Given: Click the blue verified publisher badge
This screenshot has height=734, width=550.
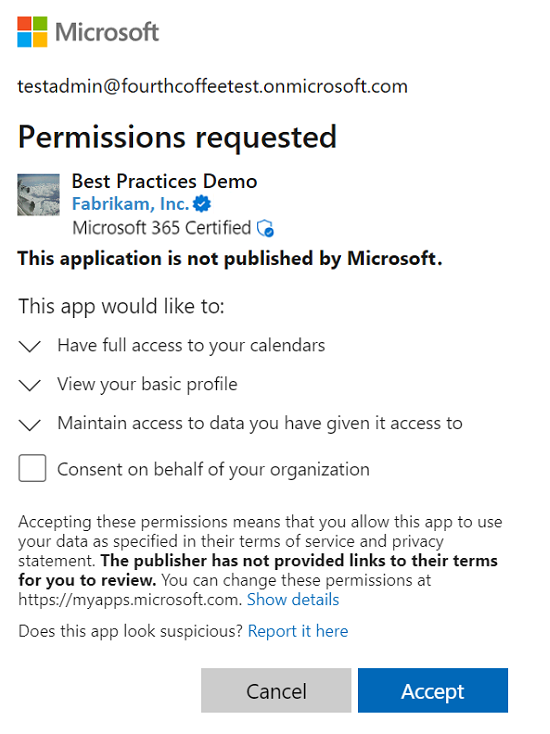Looking at the screenshot, I should coord(202,204).
